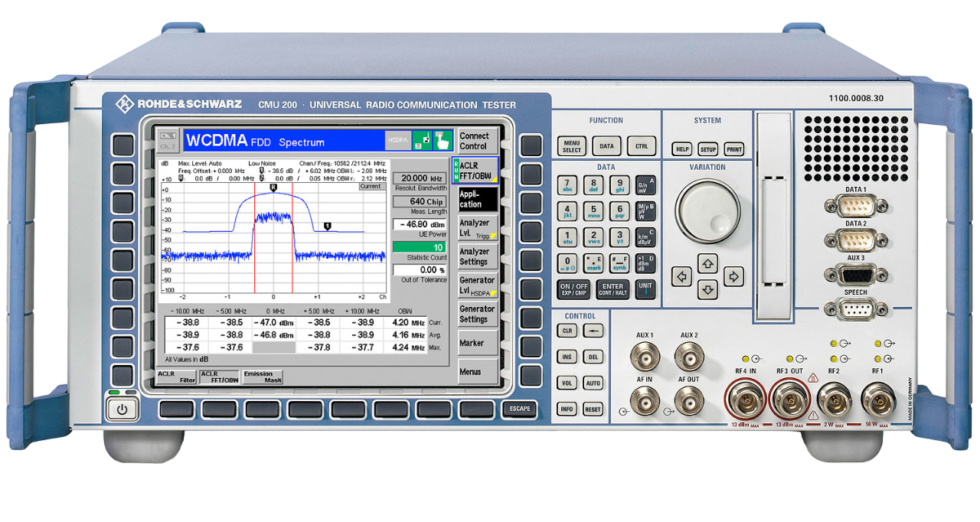The height and width of the screenshot is (522, 980).
Task: Hit the backspace arrow control key
Action: coord(593,331)
